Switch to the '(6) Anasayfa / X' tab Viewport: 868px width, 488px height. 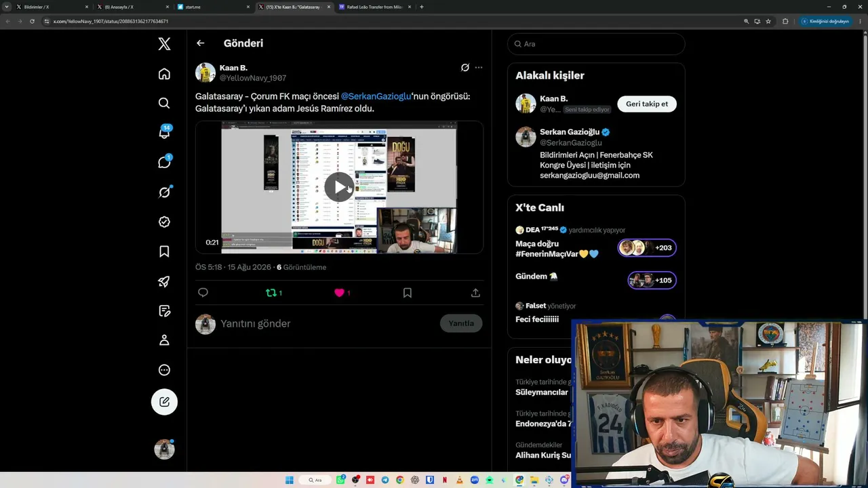(x=132, y=7)
